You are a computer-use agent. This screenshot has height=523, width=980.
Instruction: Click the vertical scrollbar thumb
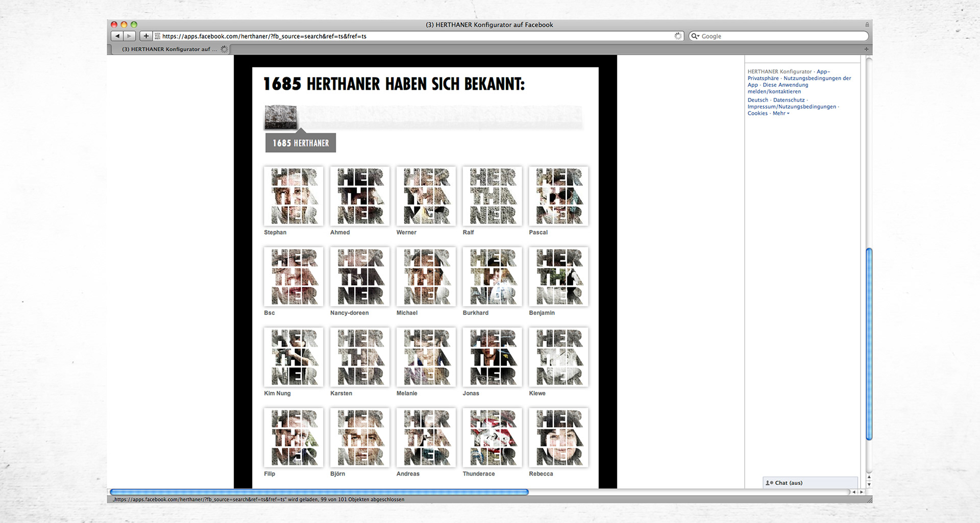tap(869, 344)
